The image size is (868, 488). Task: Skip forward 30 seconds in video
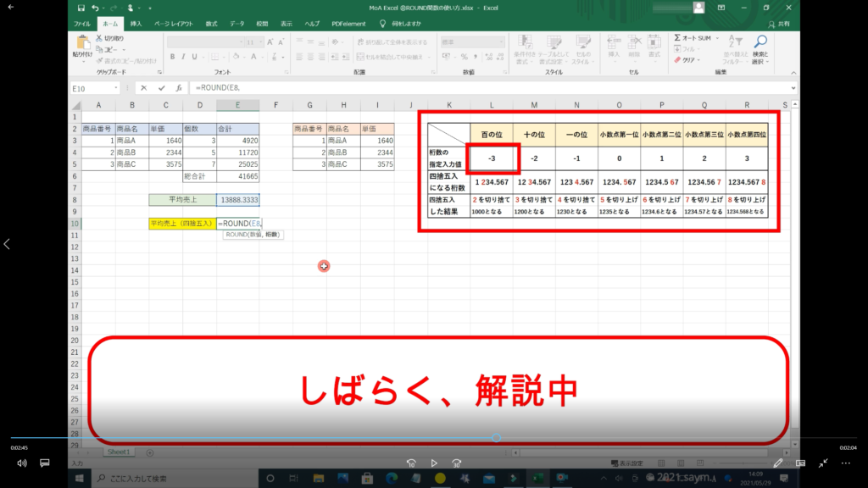(457, 463)
